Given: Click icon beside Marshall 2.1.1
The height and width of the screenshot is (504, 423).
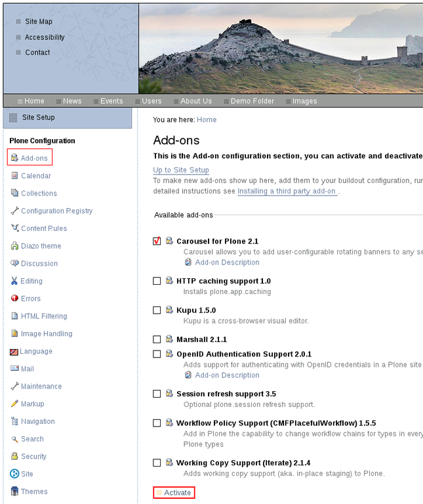Looking at the screenshot, I should (169, 339).
